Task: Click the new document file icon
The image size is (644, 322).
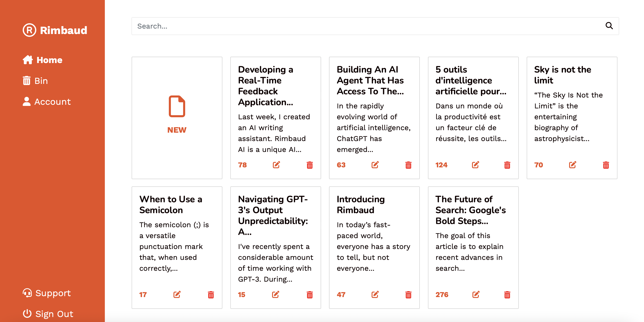Action: pos(177,106)
